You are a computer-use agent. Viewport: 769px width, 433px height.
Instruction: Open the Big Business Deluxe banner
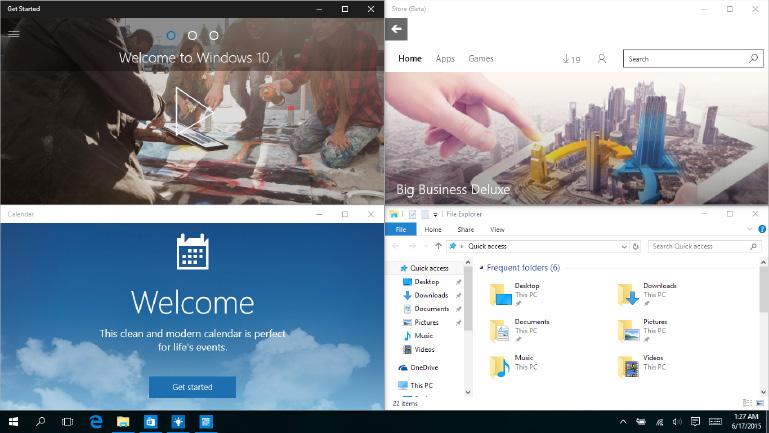click(577, 138)
